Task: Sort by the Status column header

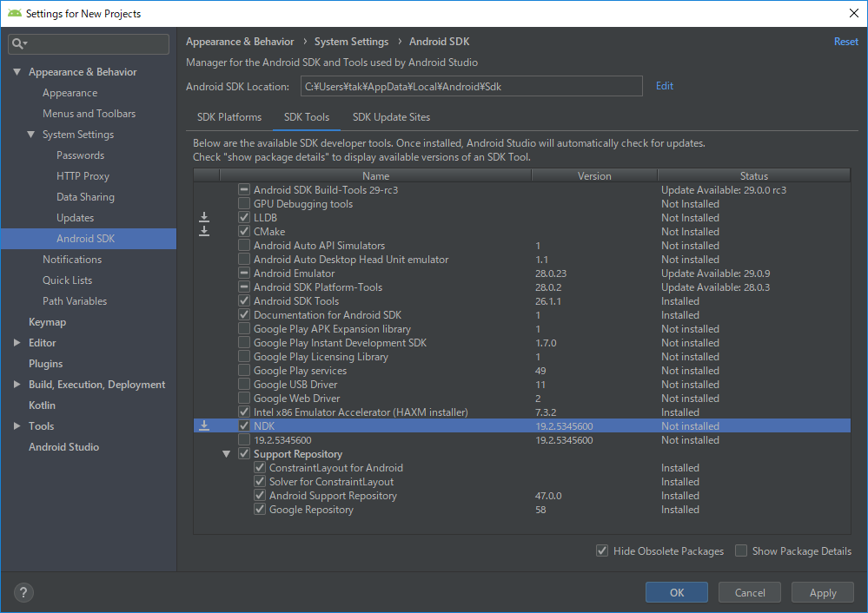Action: tap(754, 175)
